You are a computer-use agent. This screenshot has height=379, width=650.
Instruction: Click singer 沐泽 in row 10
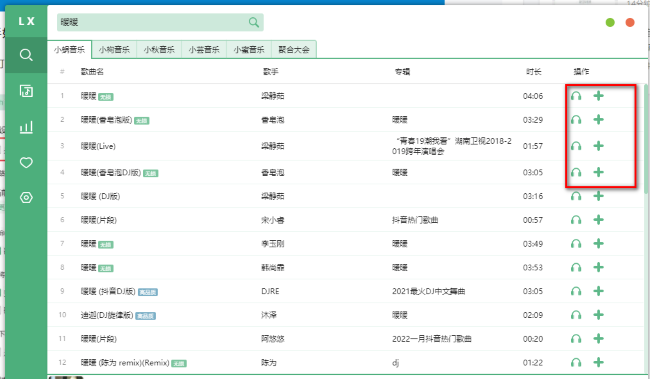(269, 315)
